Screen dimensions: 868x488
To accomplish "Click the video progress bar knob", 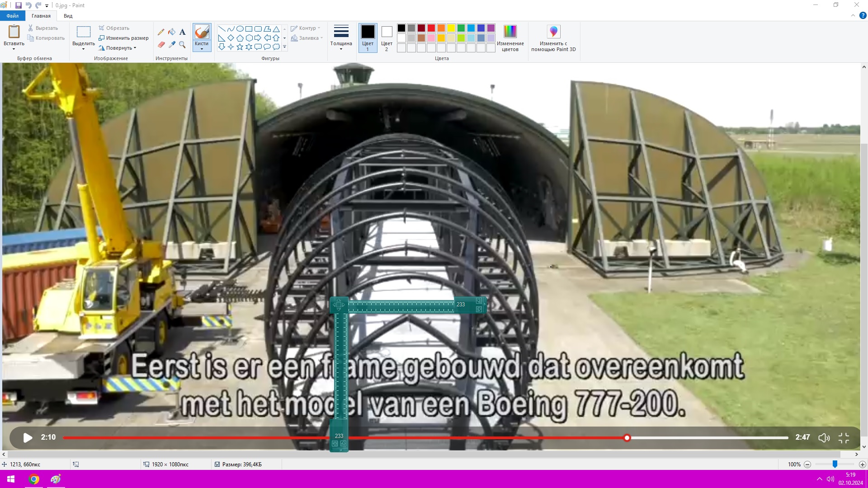I will 627,437.
